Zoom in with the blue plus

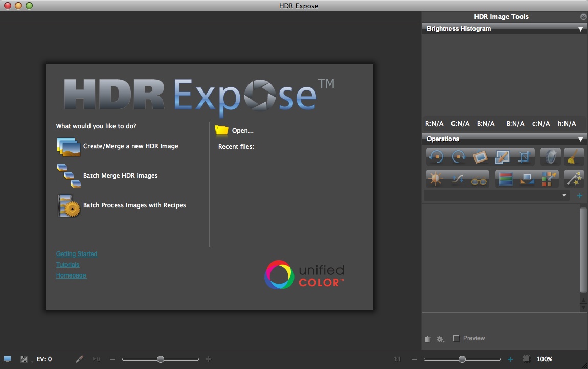click(x=510, y=359)
